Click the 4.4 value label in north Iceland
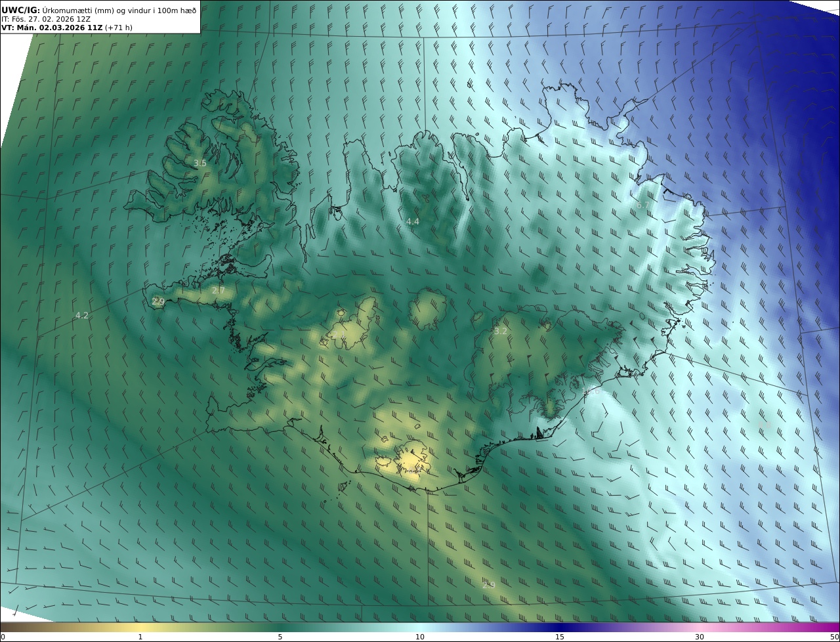 coord(412,222)
